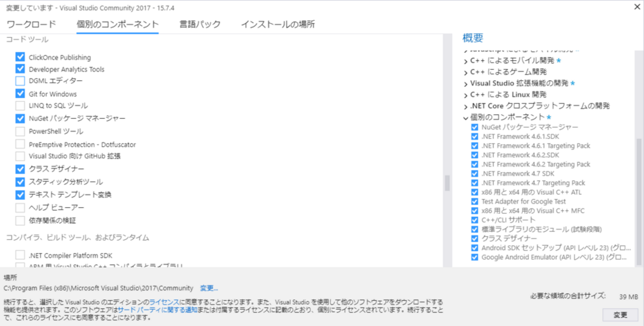Uncheck .NET Framework 4.7 SDK
The image size is (644, 326).
475,174
